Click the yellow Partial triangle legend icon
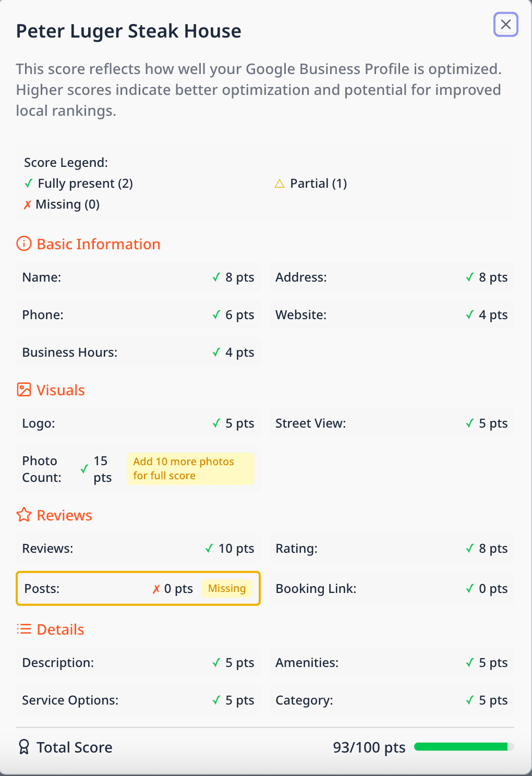532x776 pixels. pyautogui.click(x=280, y=184)
